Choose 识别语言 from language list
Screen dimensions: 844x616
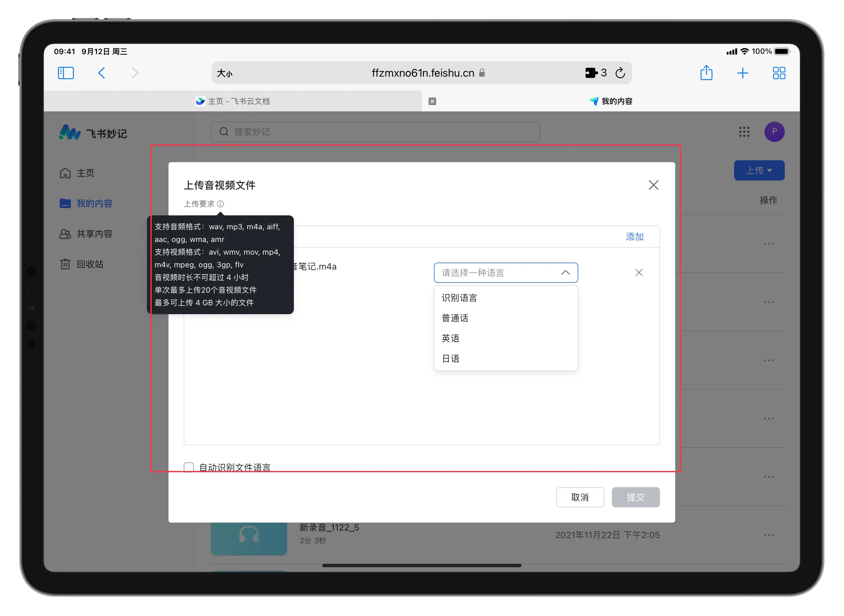coord(506,298)
